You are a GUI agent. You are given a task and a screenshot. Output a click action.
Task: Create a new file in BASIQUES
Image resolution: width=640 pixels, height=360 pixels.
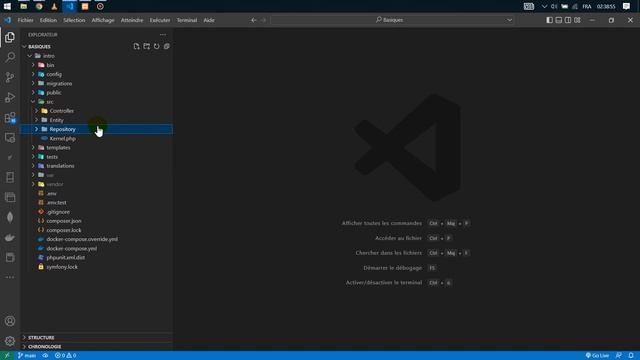[x=136, y=47]
